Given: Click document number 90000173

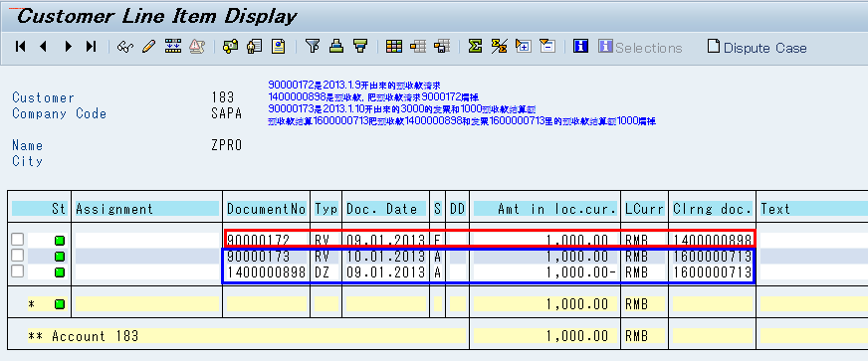Looking at the screenshot, I should pos(259,257).
